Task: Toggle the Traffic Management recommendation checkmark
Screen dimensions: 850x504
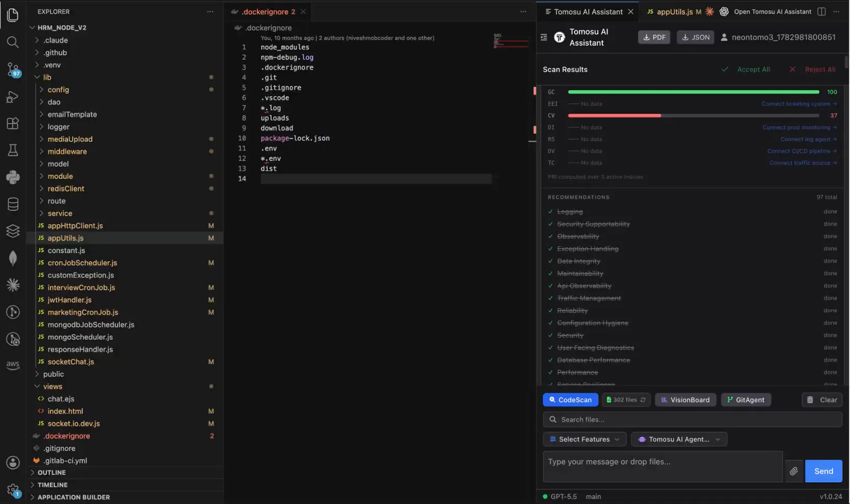Action: tap(551, 298)
